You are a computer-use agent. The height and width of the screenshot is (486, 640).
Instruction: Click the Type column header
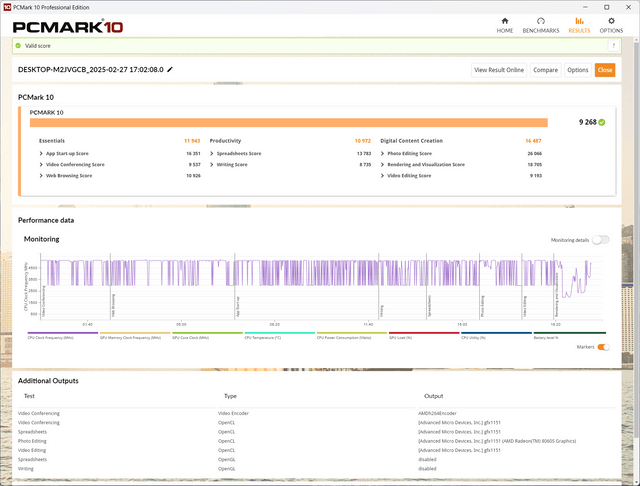pos(230,396)
